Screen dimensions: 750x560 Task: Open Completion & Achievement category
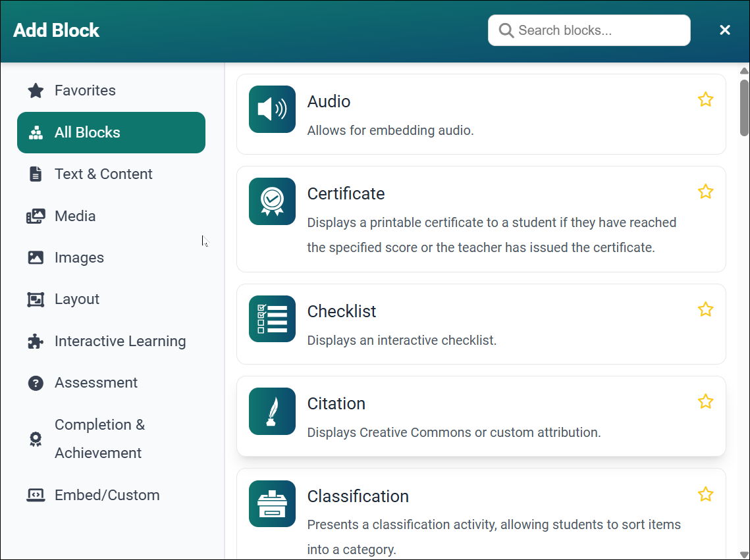[x=111, y=439]
